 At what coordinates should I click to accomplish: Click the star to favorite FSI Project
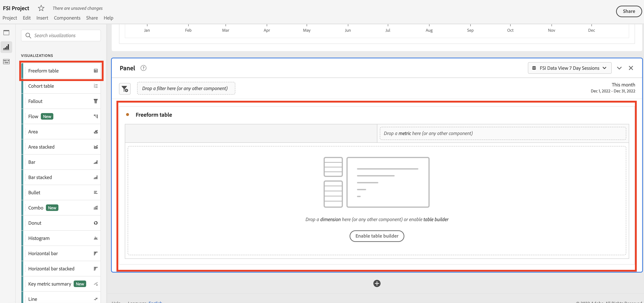[41, 8]
